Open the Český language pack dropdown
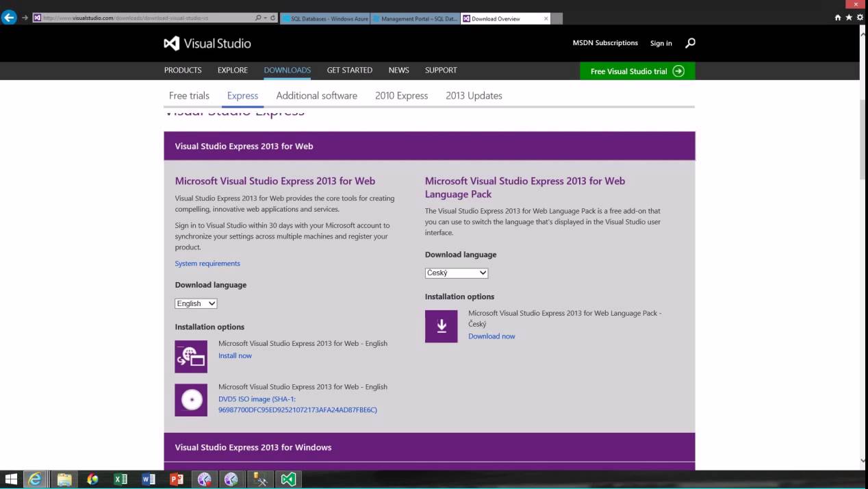This screenshot has width=868, height=489. coord(457,273)
